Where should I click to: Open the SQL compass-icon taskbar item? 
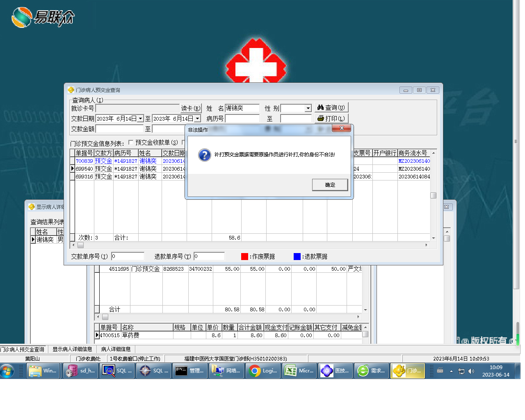[154, 371]
